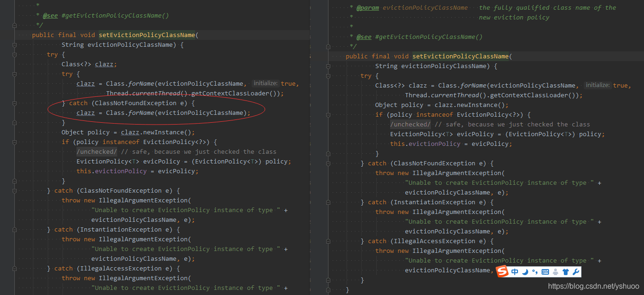Open settings via the Sogou wrench icon
Viewport: 644px width, 295px height.
coord(575,271)
